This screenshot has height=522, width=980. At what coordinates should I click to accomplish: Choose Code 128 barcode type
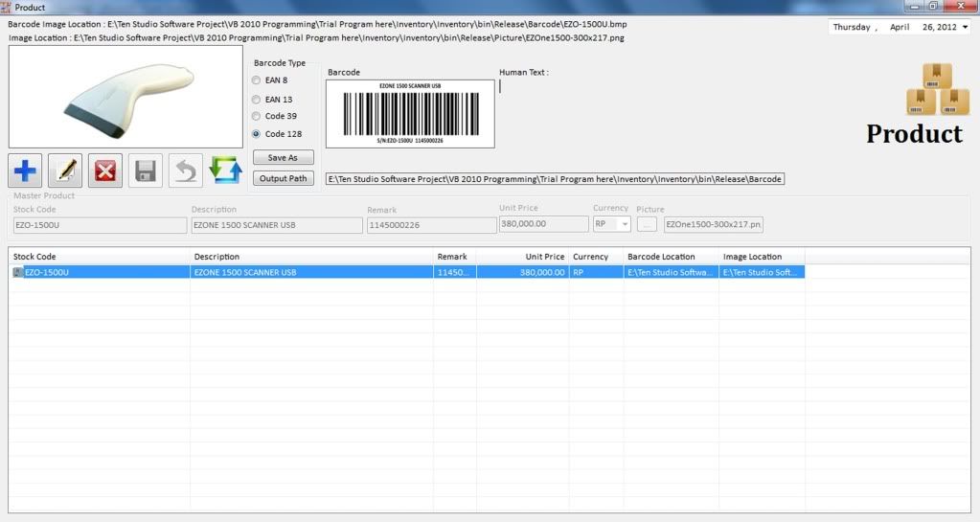[277, 134]
